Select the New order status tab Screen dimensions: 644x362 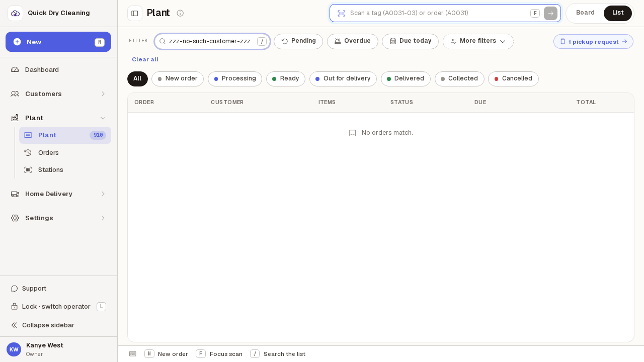pos(178,79)
